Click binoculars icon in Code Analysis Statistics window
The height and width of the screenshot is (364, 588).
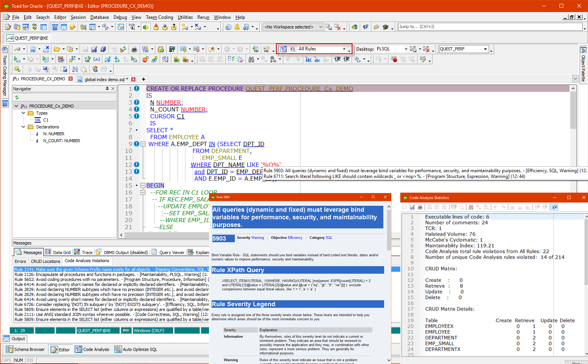(471, 207)
